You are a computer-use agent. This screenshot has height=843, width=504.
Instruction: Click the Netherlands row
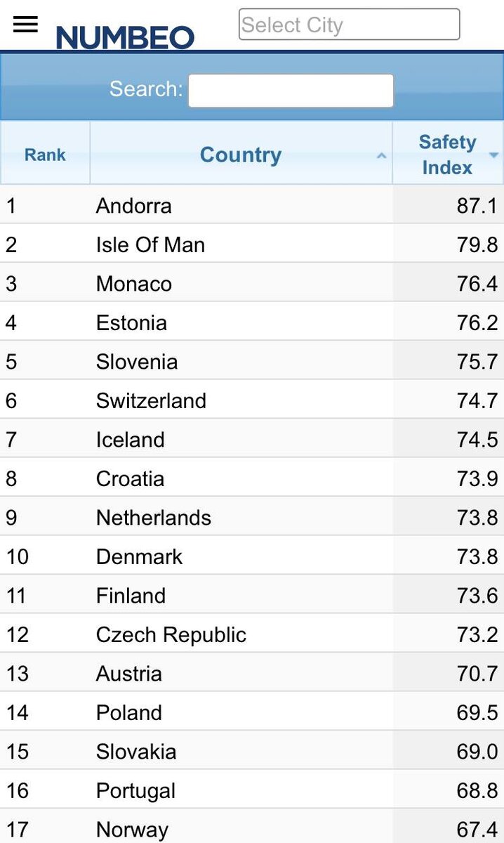pyautogui.click(x=252, y=517)
